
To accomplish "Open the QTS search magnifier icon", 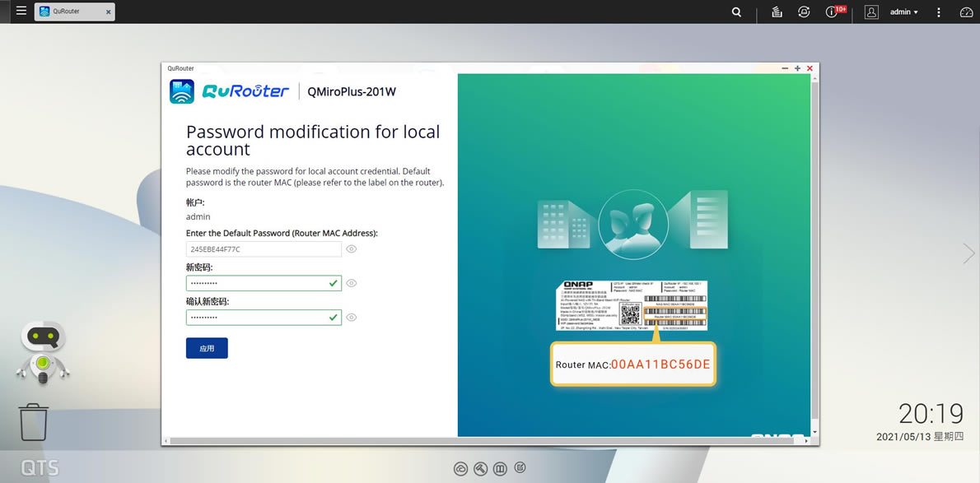I will pyautogui.click(x=737, y=12).
